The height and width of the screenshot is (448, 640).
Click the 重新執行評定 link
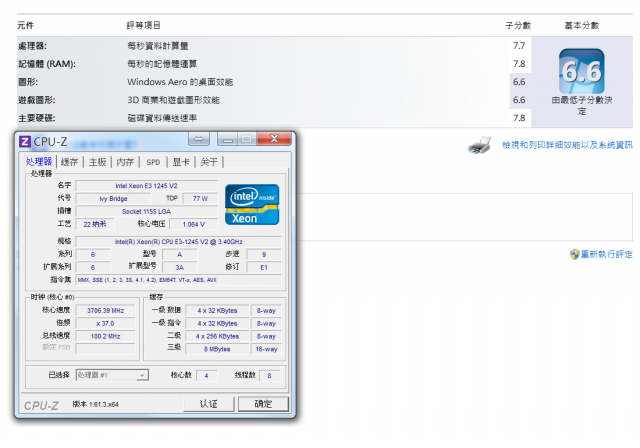coord(607,254)
